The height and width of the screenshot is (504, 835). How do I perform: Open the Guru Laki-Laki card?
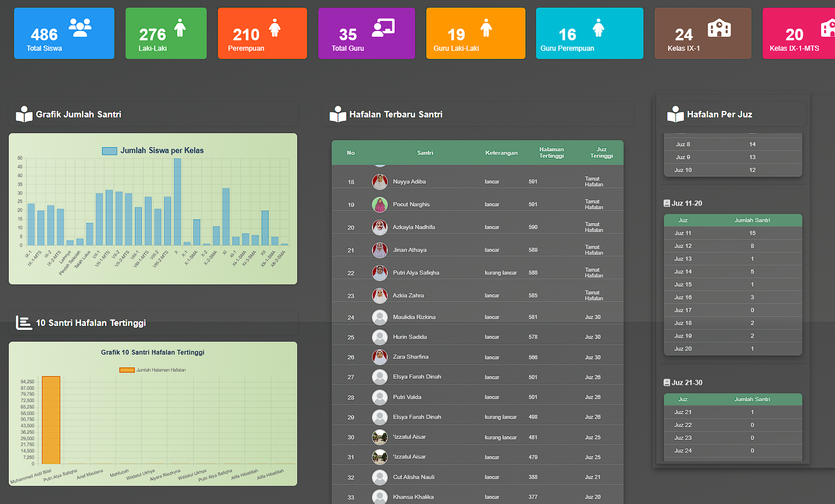pos(475,33)
